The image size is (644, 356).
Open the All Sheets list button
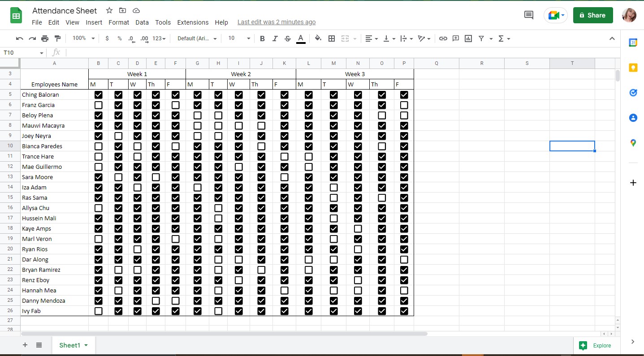click(x=39, y=345)
